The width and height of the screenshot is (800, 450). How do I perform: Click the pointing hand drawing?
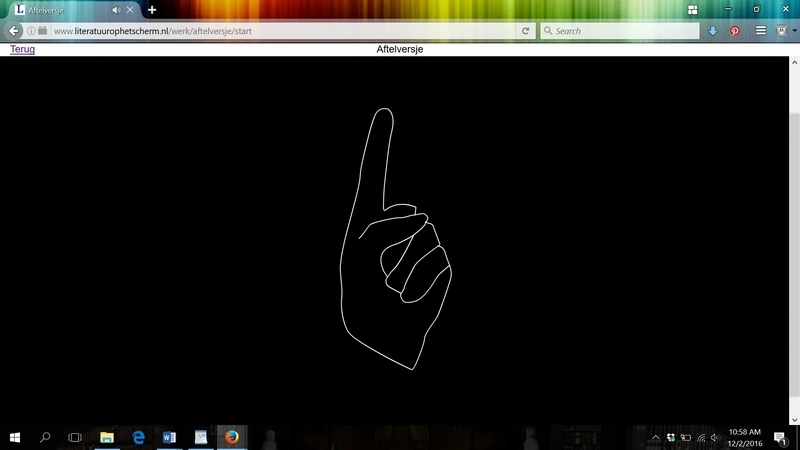click(x=396, y=239)
